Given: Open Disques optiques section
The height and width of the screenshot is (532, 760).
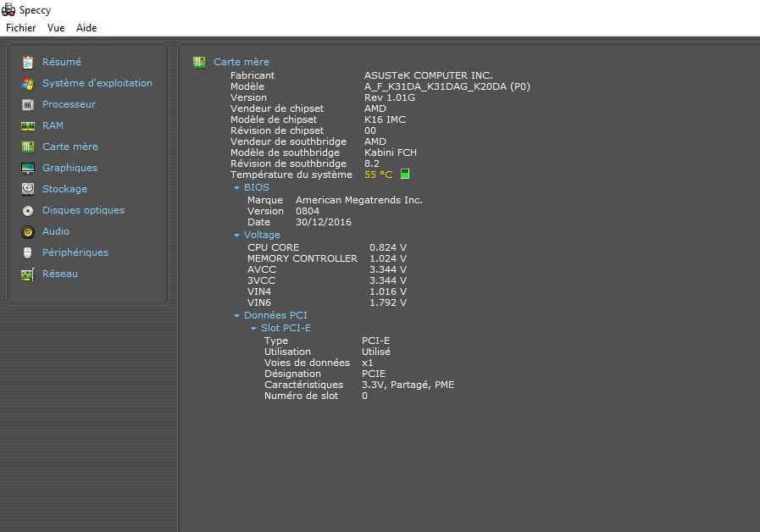Looking at the screenshot, I should point(83,210).
